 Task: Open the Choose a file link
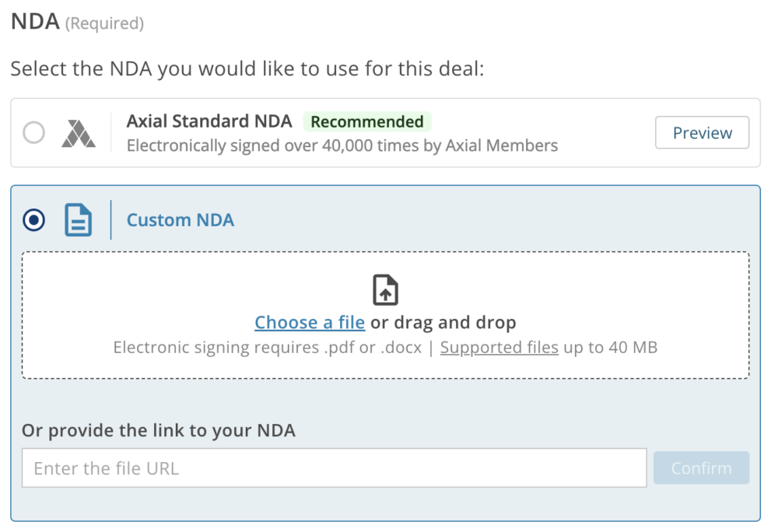click(x=309, y=321)
